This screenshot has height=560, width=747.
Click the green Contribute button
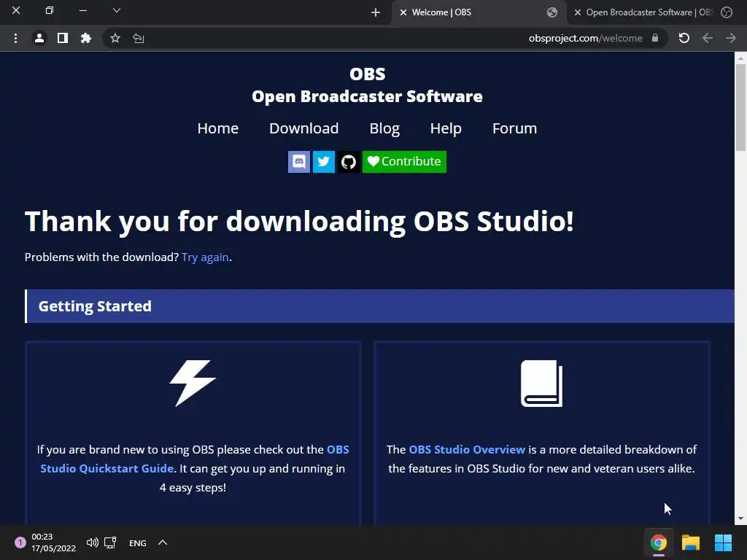pos(404,162)
